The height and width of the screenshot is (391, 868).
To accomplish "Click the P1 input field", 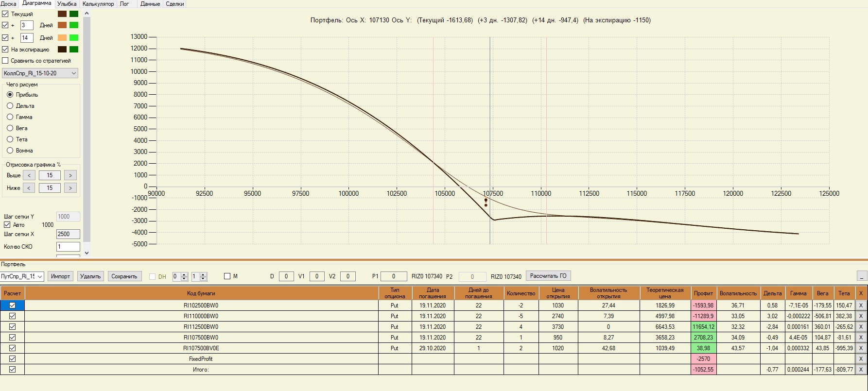I will click(394, 276).
